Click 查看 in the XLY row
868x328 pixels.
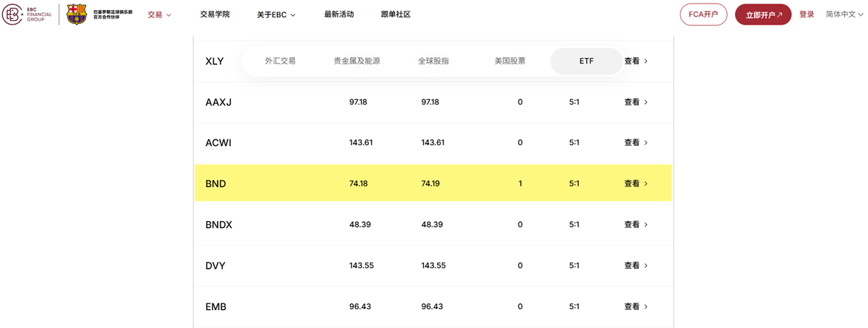click(636, 61)
